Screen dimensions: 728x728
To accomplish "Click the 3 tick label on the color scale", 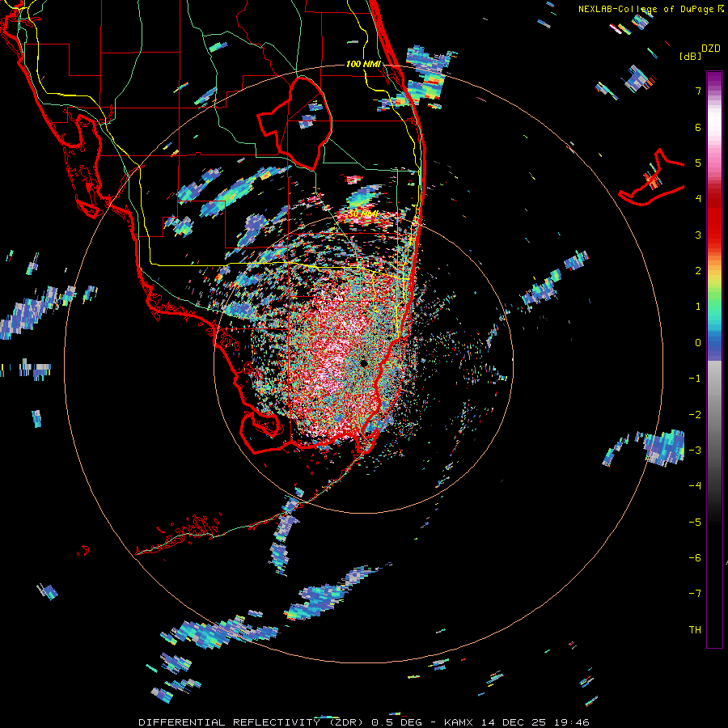I will (698, 235).
